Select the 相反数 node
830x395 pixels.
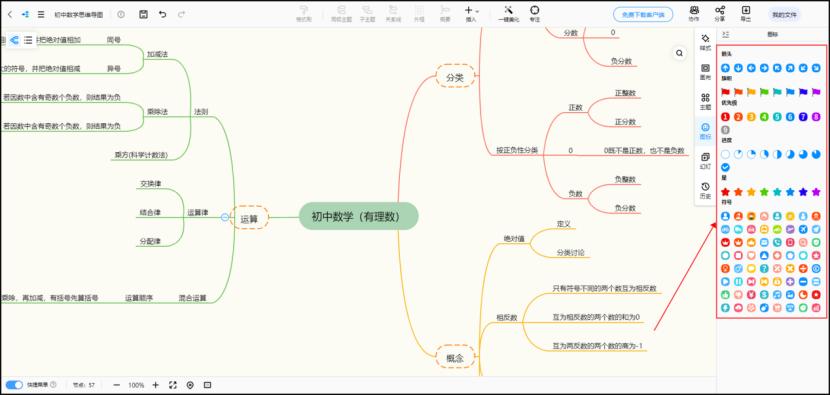click(x=506, y=318)
